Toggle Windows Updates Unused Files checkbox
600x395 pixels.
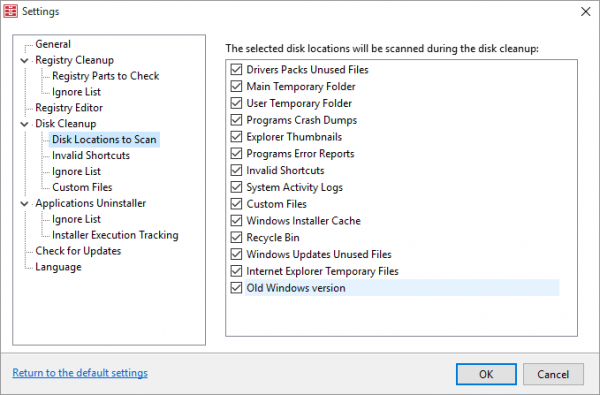(x=236, y=254)
